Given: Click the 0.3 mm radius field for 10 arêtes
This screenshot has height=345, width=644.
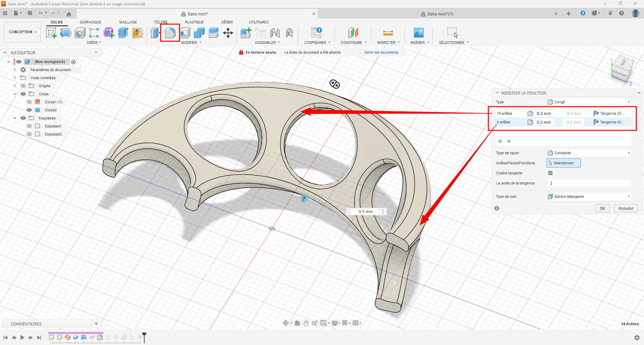Looking at the screenshot, I should pos(544,113).
